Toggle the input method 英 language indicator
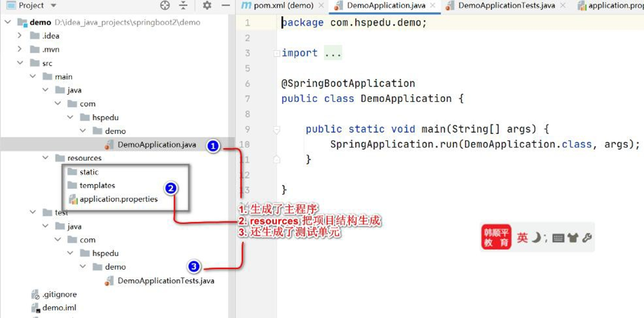The image size is (644, 318). click(522, 238)
